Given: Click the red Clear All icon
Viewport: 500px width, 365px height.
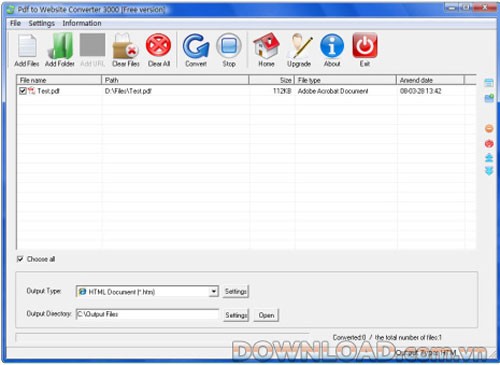Looking at the screenshot, I should [158, 45].
